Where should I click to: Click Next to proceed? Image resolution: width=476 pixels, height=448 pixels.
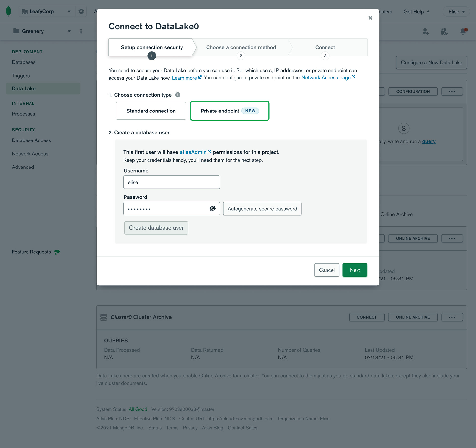pyautogui.click(x=355, y=270)
